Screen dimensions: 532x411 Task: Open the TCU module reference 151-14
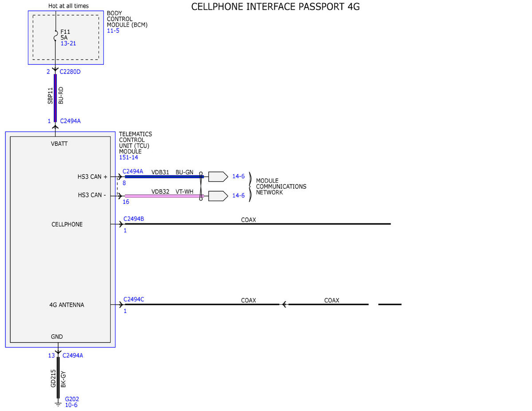pyautogui.click(x=128, y=157)
